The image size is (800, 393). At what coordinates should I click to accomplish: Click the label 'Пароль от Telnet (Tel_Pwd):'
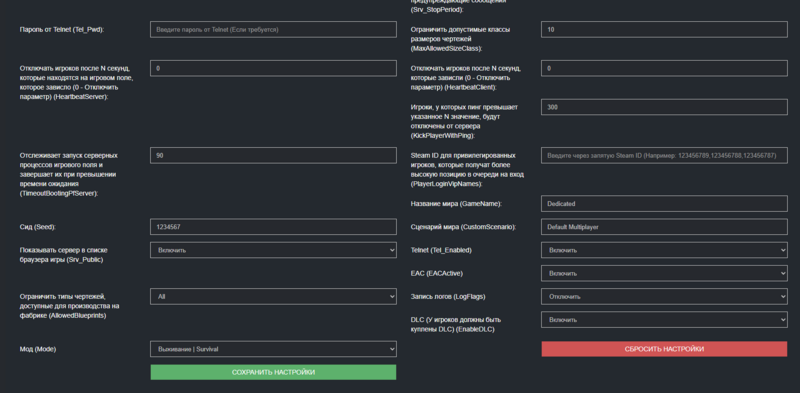(62, 30)
